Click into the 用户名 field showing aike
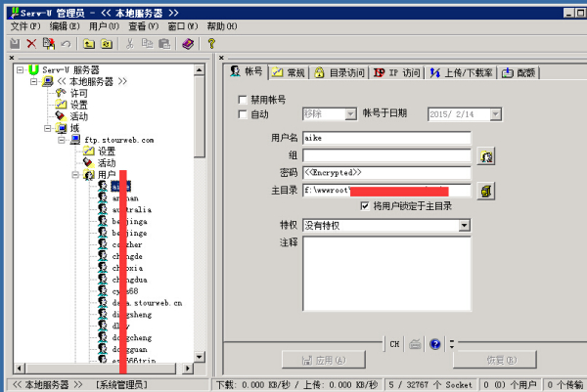This screenshot has height=392, width=587. point(386,138)
